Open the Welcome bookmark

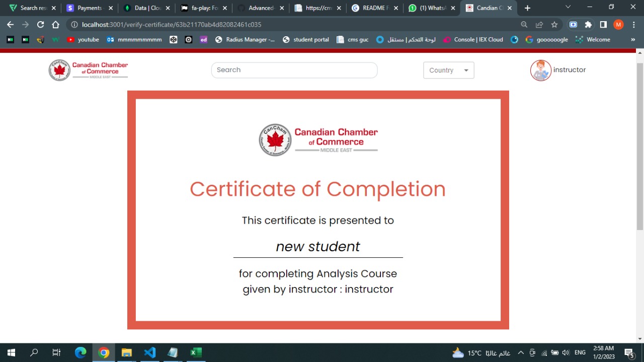pos(593,39)
